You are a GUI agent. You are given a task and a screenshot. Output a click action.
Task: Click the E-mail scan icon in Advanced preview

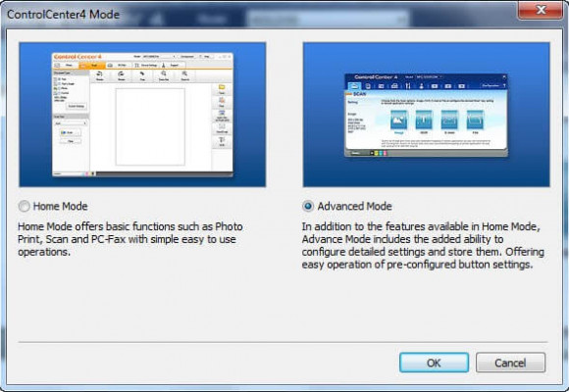pyautogui.click(x=449, y=120)
